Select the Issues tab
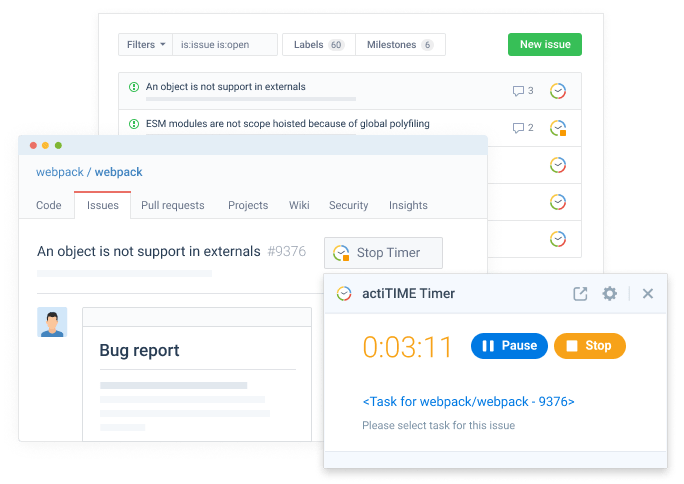The height and width of the screenshot is (484, 684). (103, 205)
